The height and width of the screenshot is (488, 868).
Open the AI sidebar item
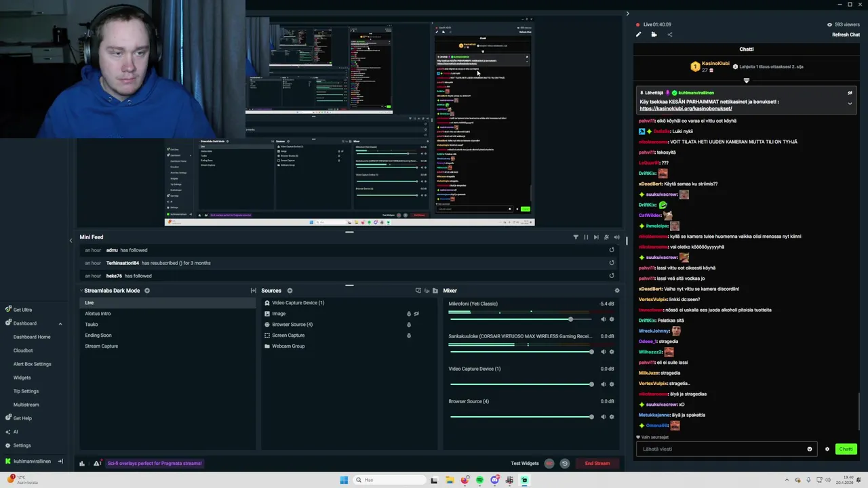click(12, 432)
